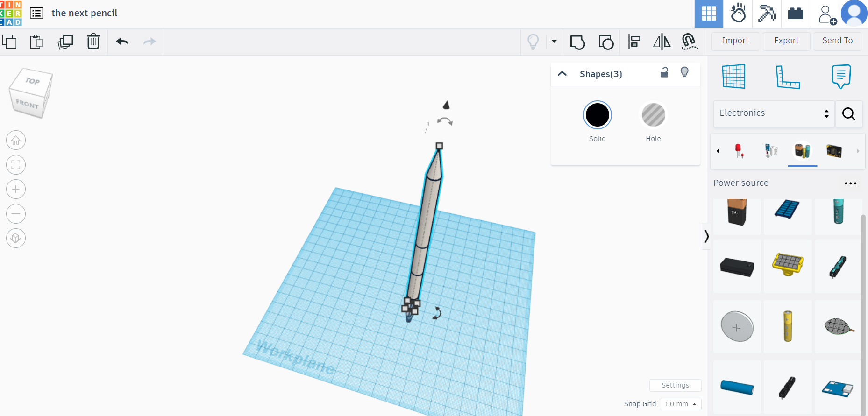Click the Mirror tool icon
This screenshot has width=868, height=416.
point(662,42)
